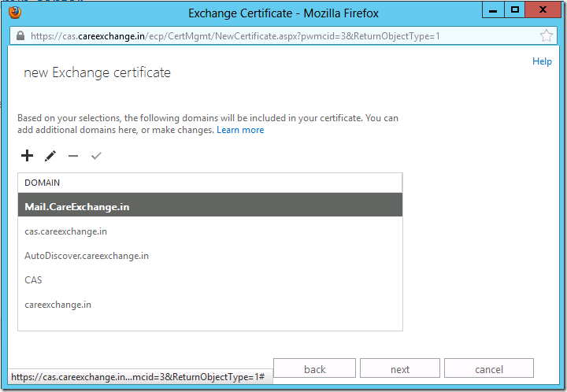Select the careexchange.in domain row

pos(210,305)
